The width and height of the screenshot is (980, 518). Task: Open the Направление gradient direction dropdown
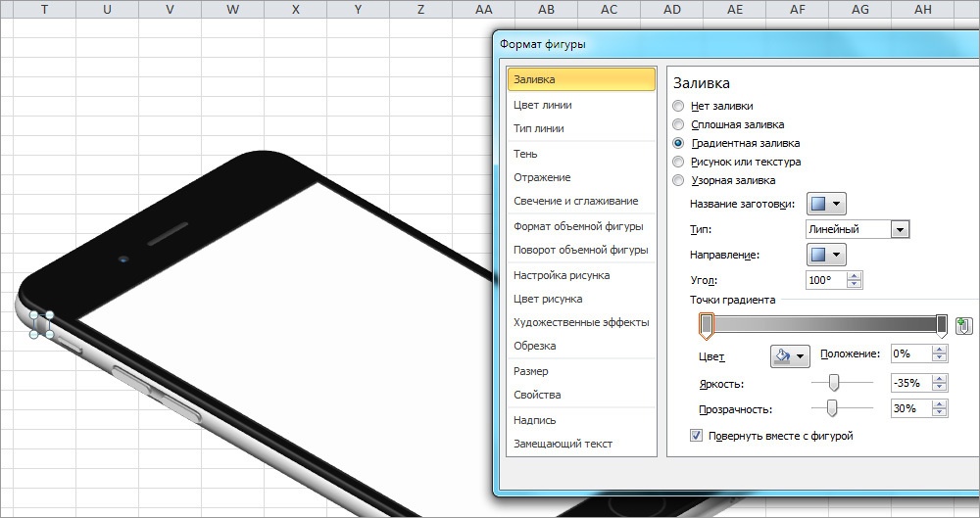point(826,255)
